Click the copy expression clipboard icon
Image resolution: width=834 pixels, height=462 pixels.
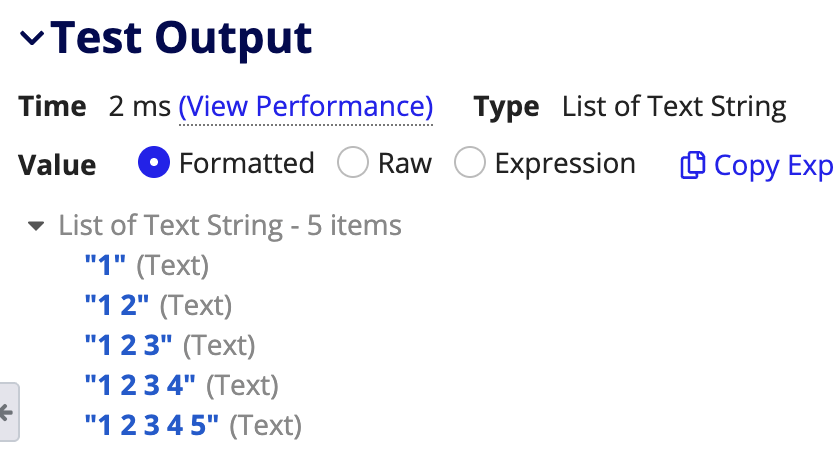pos(693,165)
